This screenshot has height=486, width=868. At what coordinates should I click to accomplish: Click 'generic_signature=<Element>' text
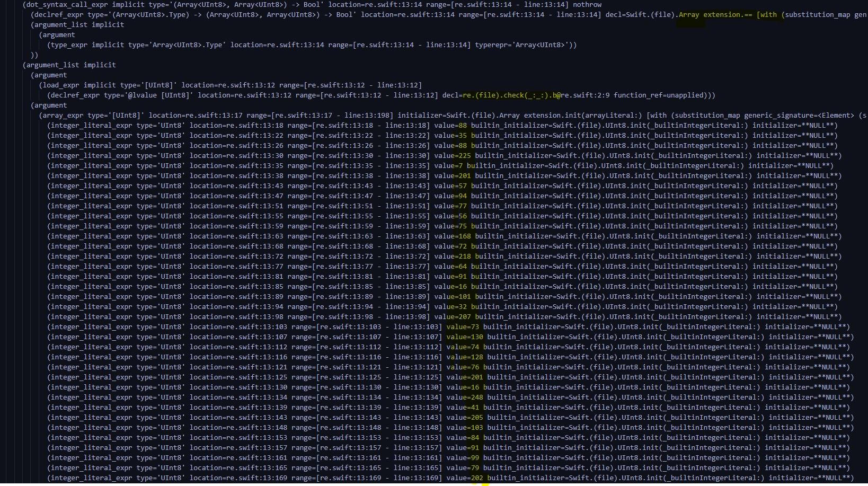pos(799,115)
